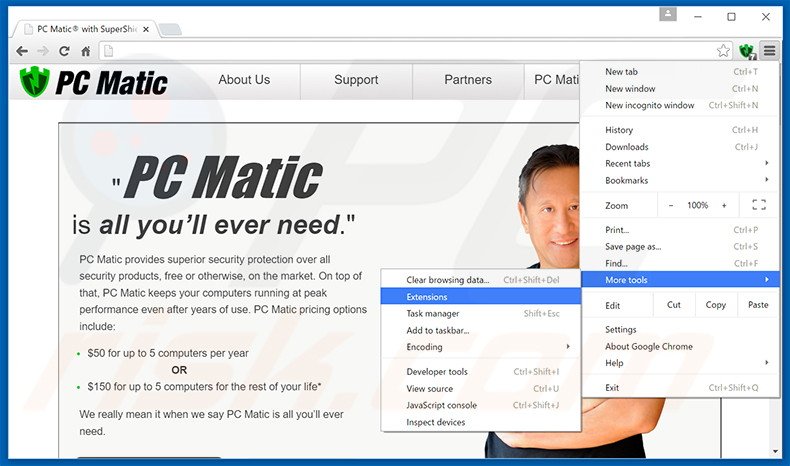Click the PC Matic shield extension icon
The width and height of the screenshot is (790, 466).
747,51
